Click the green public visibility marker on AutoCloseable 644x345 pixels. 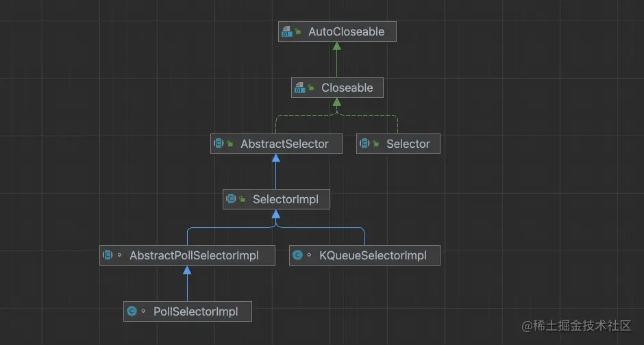298,31
